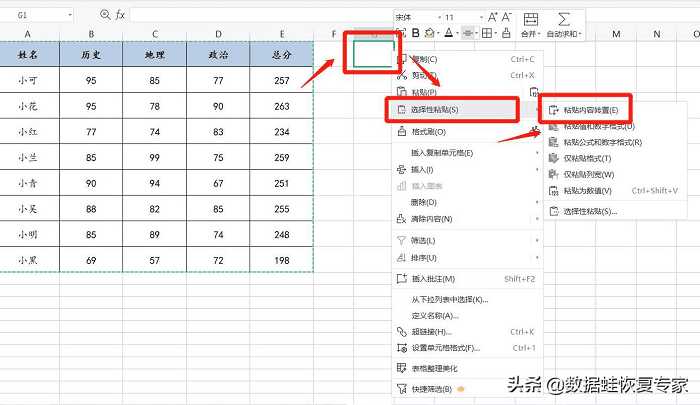Screen dimensions: 700x405
Task: Open 删除(D) submenu
Action: pos(467,202)
